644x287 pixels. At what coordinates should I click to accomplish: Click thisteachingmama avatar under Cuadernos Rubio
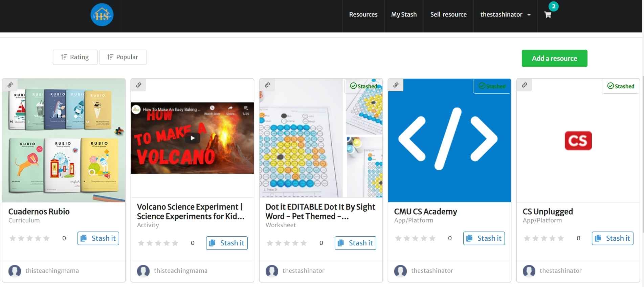(x=15, y=271)
